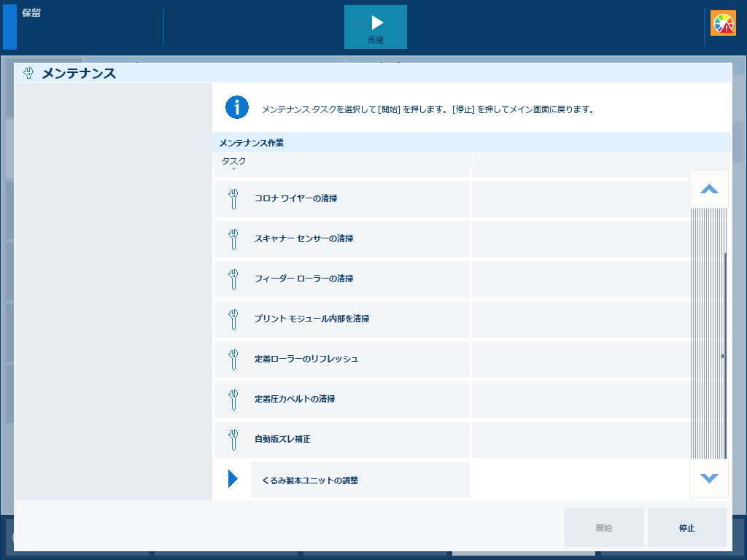Click the striped scrollbar track of task list

[709, 333]
